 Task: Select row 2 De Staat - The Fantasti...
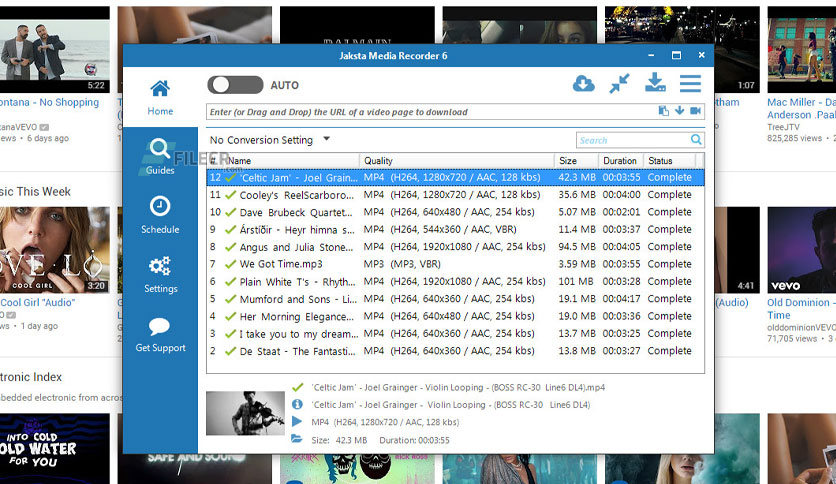click(x=455, y=351)
